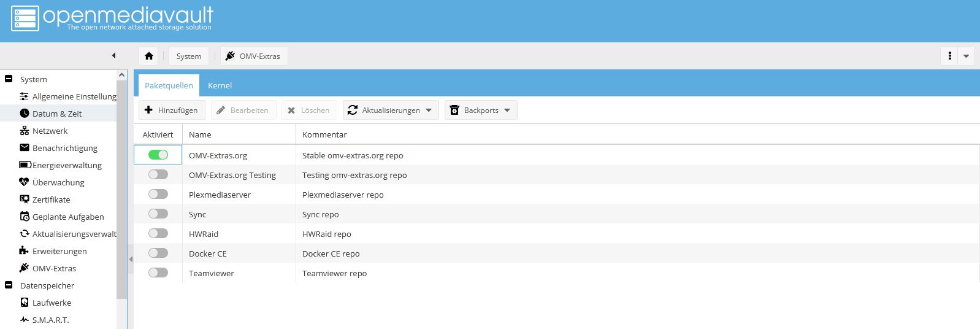Viewport: 980px width, 329px height.
Task: Disable the OMV-Extras.org repo toggle
Action: tap(158, 155)
